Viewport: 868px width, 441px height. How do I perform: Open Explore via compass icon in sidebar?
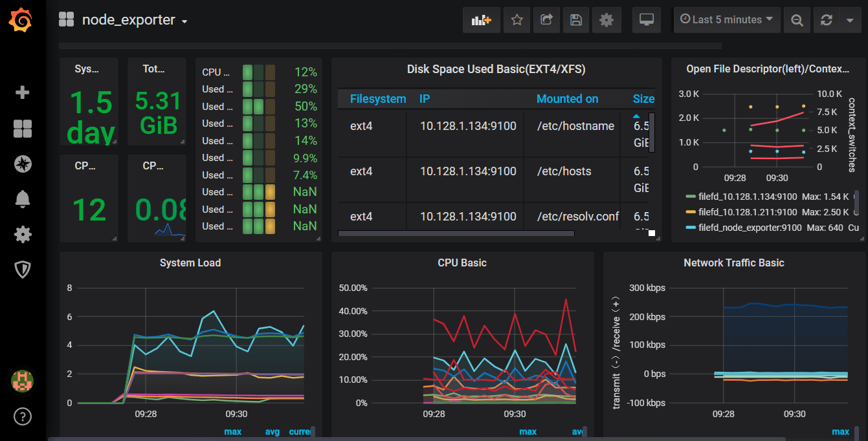point(23,164)
